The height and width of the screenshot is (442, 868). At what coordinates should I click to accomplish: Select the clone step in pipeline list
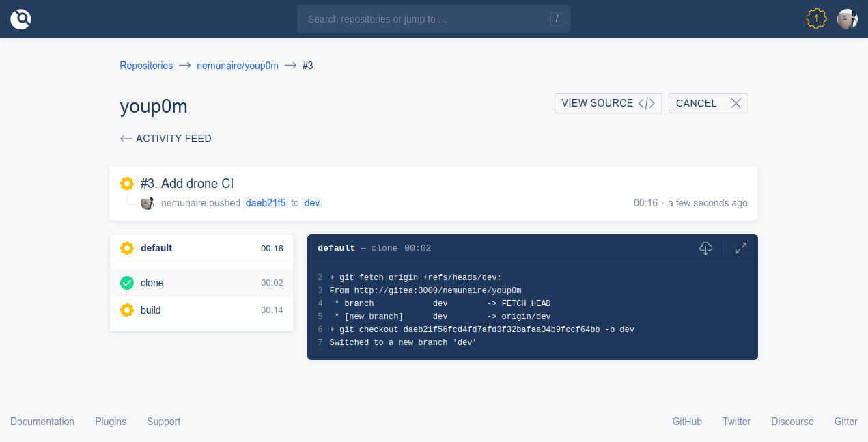(x=201, y=283)
